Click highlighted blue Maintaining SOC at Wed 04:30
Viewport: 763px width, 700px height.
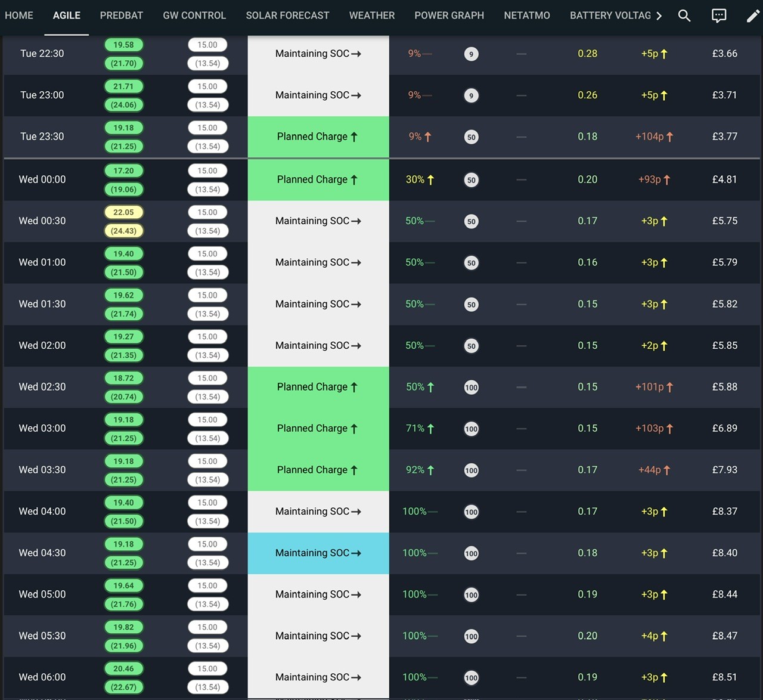point(318,553)
